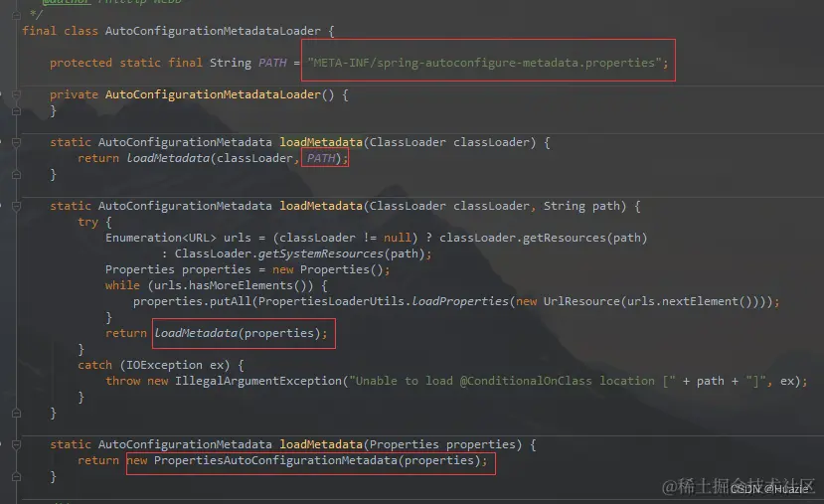824x504 pixels.
Task: Click the 'throw' keyword
Action: click(x=122, y=381)
